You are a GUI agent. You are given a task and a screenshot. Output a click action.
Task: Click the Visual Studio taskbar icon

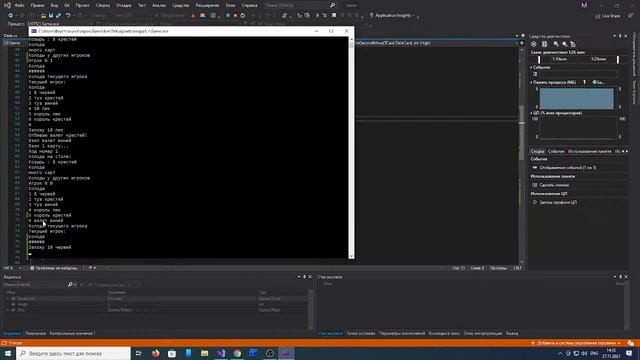click(x=221, y=353)
